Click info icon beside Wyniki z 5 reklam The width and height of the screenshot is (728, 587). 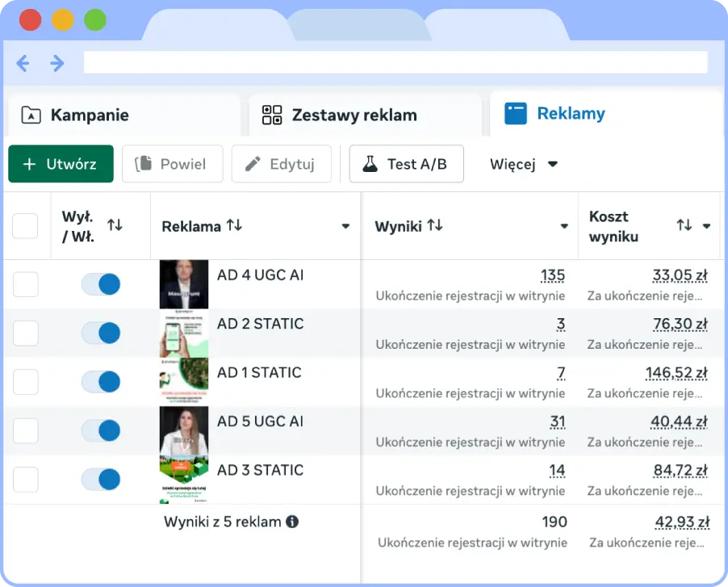tap(292, 522)
